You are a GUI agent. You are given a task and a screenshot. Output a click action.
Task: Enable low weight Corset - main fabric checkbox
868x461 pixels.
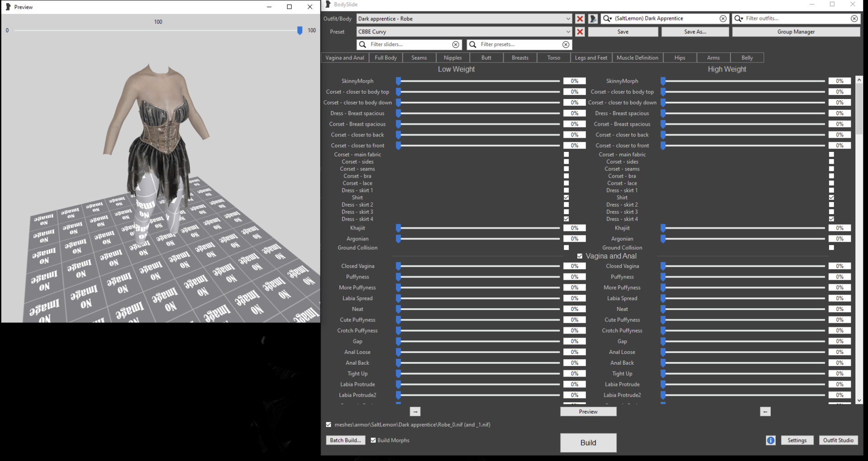click(566, 155)
